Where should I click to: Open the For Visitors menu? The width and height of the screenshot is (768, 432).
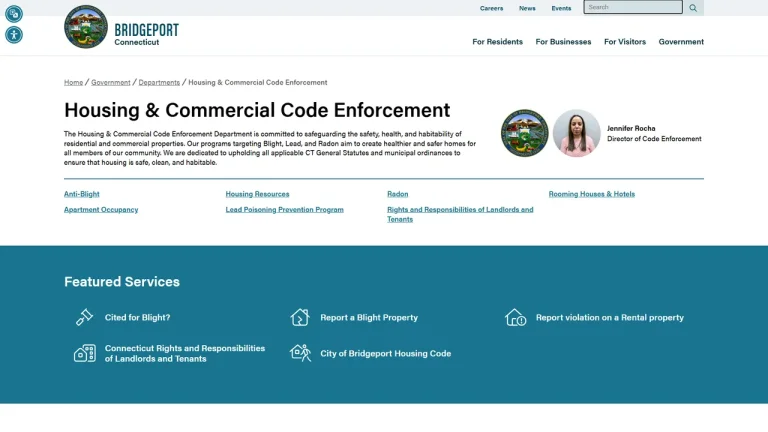(624, 42)
